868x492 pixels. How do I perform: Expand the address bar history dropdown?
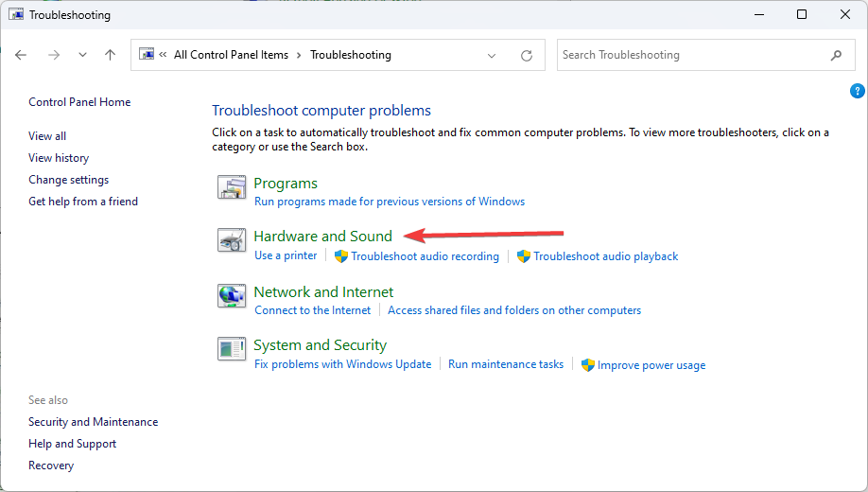tap(492, 56)
